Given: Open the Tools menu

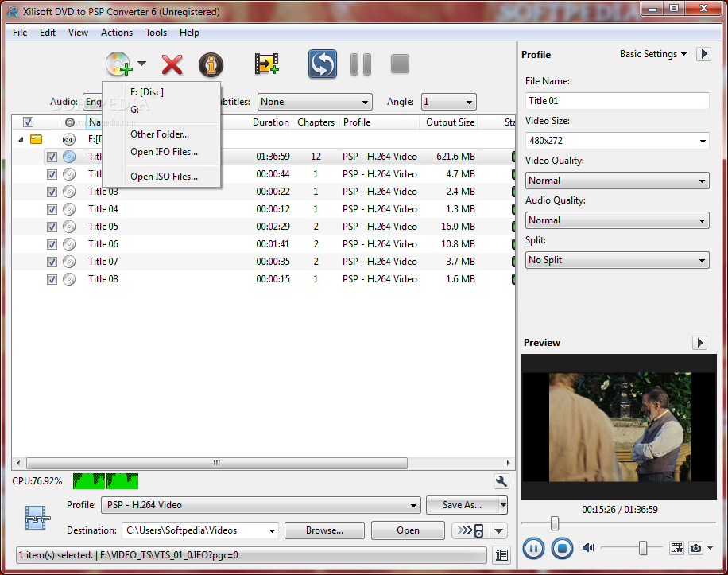Looking at the screenshot, I should pyautogui.click(x=156, y=33).
